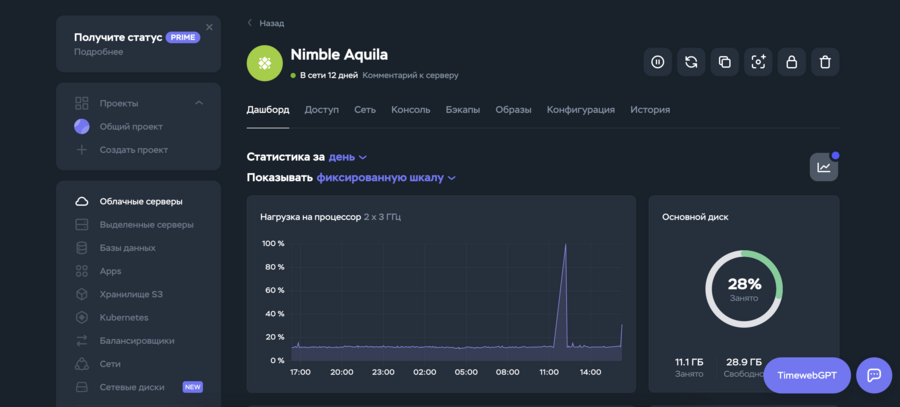The image size is (900, 407).
Task: Click the delete server trash icon
Action: pos(825,62)
